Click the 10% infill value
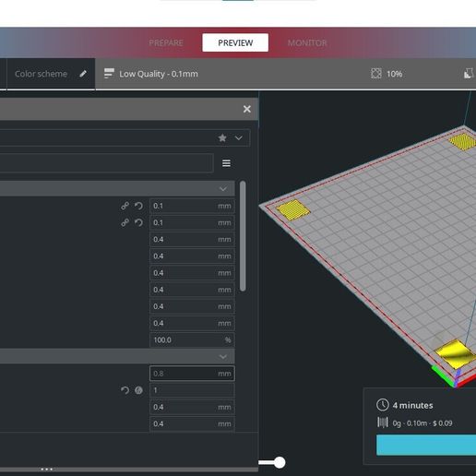476x476 pixels. (394, 74)
